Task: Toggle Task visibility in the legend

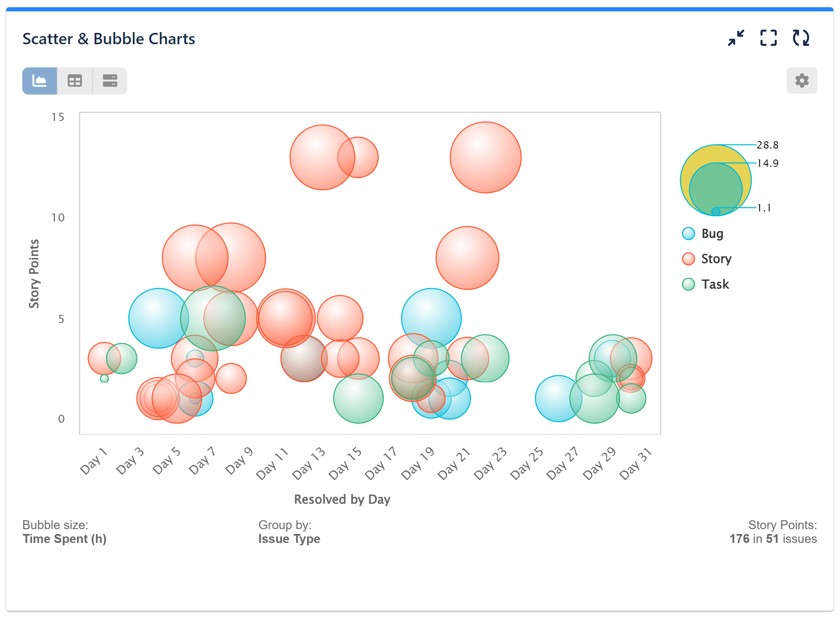Action: click(715, 284)
